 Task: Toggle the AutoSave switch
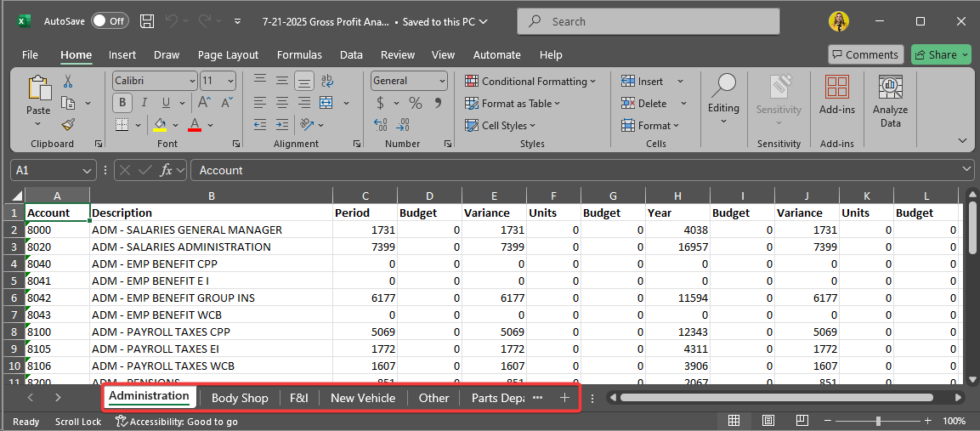coord(110,21)
